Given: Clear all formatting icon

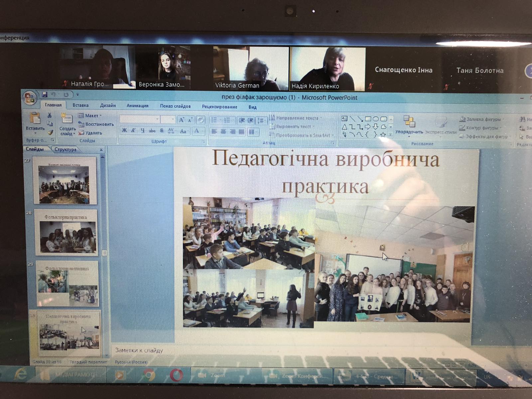Looking at the screenshot, I should tap(200, 120).
